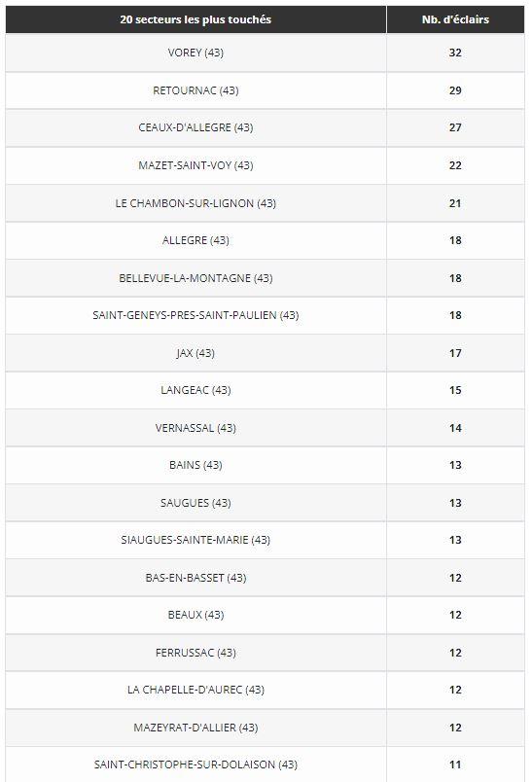Select the VOREY (43) row
The height and width of the screenshot is (782, 532).
tap(265, 53)
